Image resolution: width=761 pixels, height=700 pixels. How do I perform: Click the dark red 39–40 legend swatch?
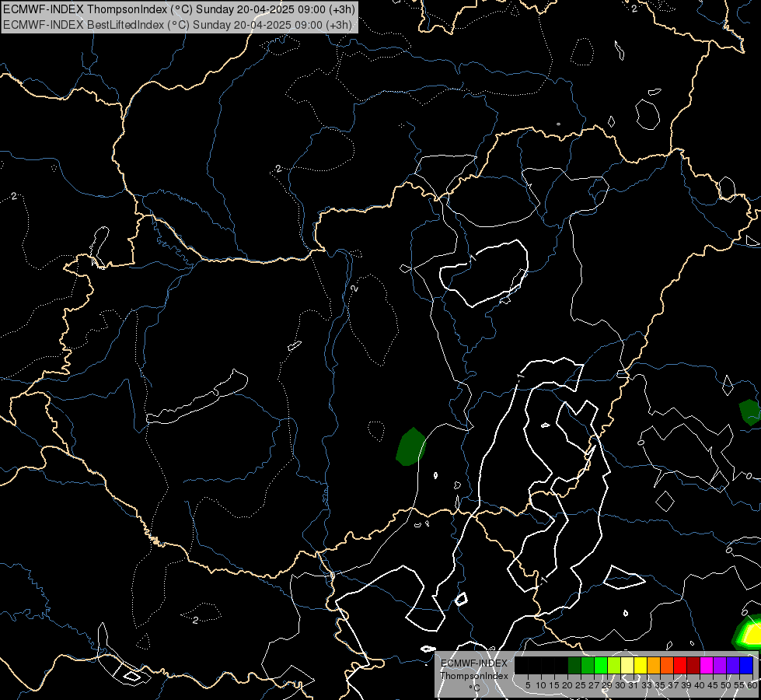click(693, 665)
